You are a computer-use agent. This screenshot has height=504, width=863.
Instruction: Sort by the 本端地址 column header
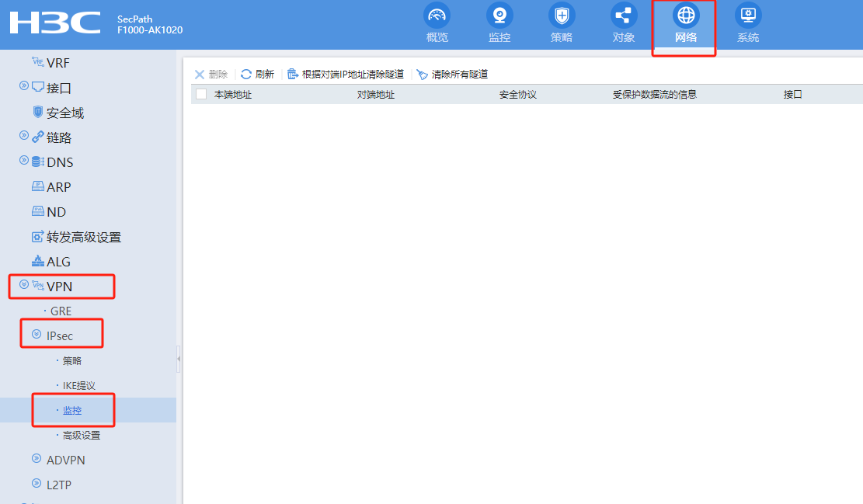[233, 95]
